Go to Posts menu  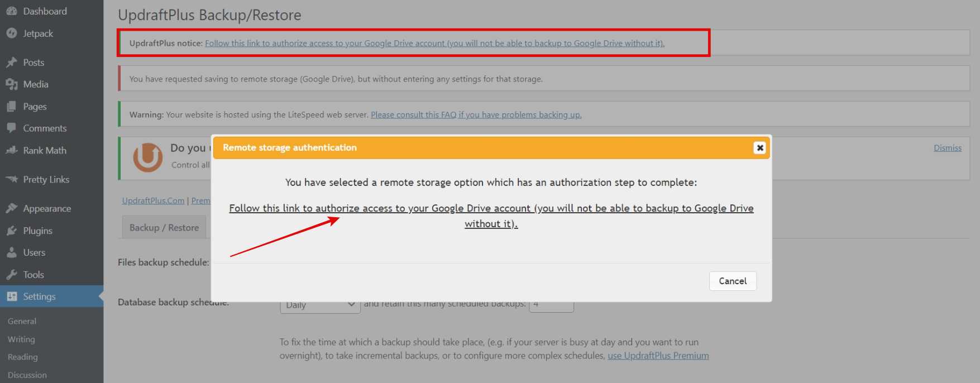(34, 63)
